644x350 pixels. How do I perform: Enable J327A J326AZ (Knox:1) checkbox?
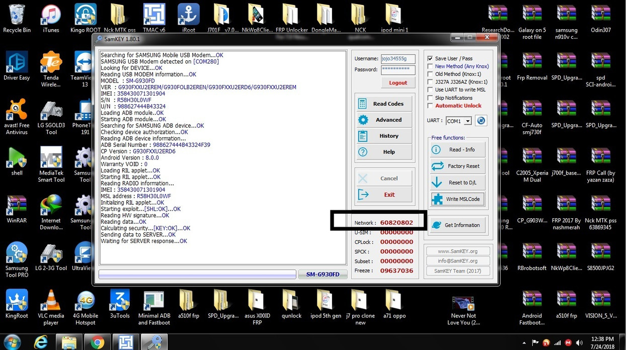pyautogui.click(x=430, y=82)
